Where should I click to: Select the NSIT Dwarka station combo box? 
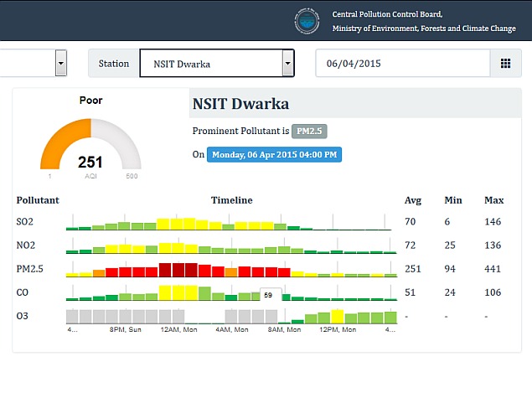point(217,64)
